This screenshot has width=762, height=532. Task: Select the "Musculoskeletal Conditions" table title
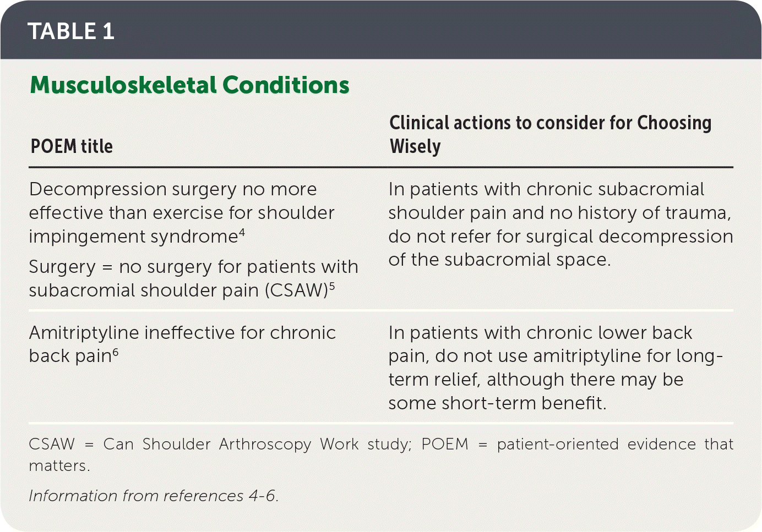pyautogui.click(x=189, y=85)
